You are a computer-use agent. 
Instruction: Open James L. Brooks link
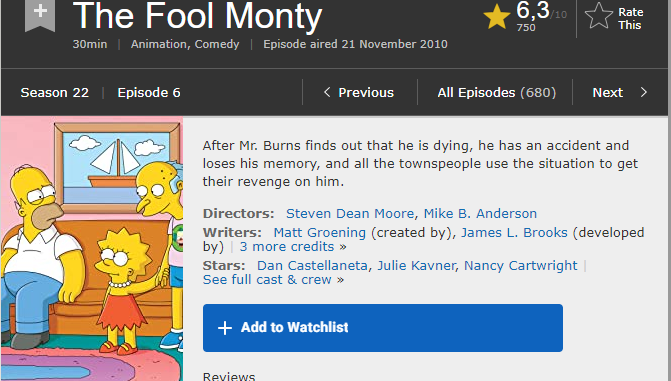pyautogui.click(x=514, y=232)
